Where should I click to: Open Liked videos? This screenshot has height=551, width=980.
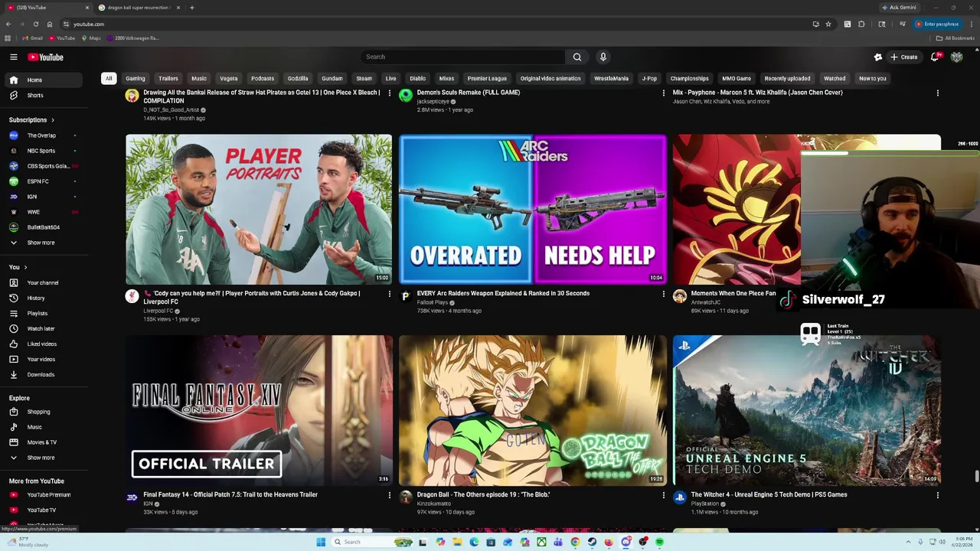[x=44, y=344]
